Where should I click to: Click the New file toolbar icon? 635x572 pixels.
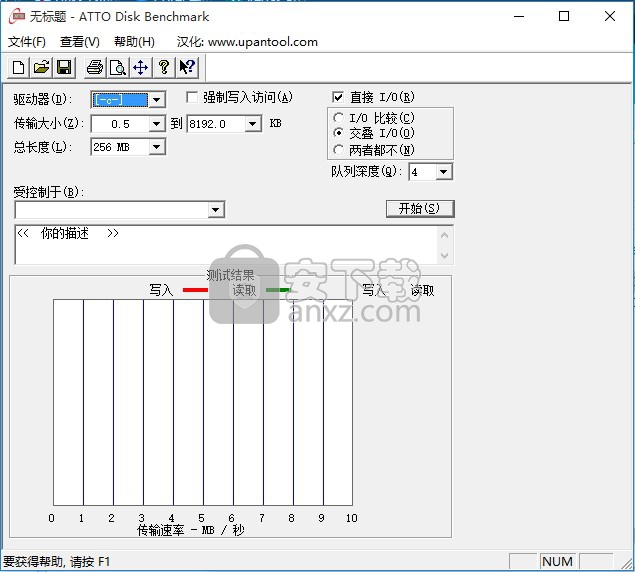pos(19,67)
